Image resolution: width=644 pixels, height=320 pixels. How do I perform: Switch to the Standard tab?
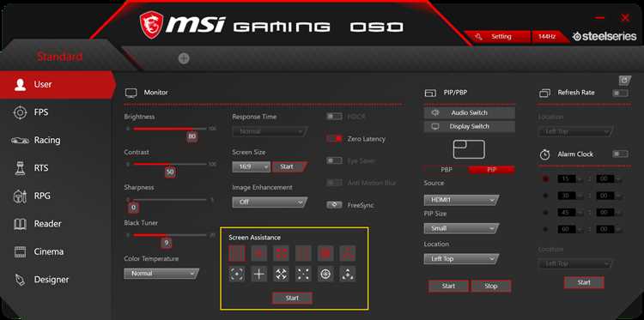pyautogui.click(x=60, y=57)
